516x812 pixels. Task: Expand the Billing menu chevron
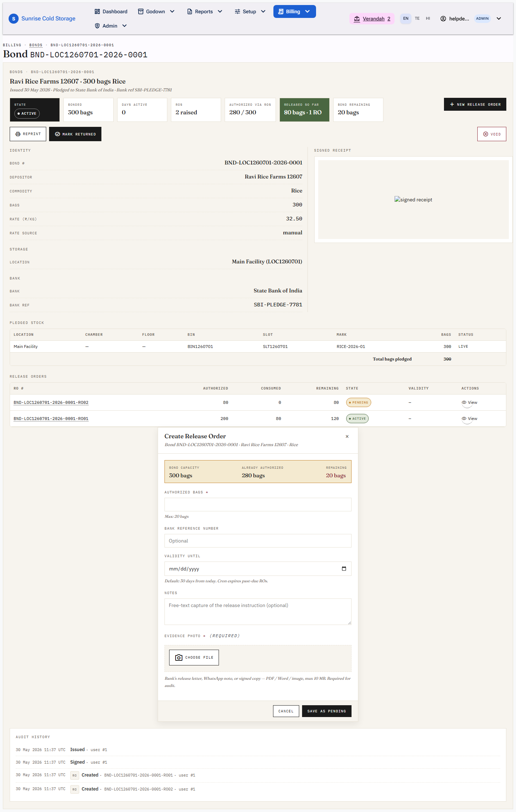tap(307, 11)
